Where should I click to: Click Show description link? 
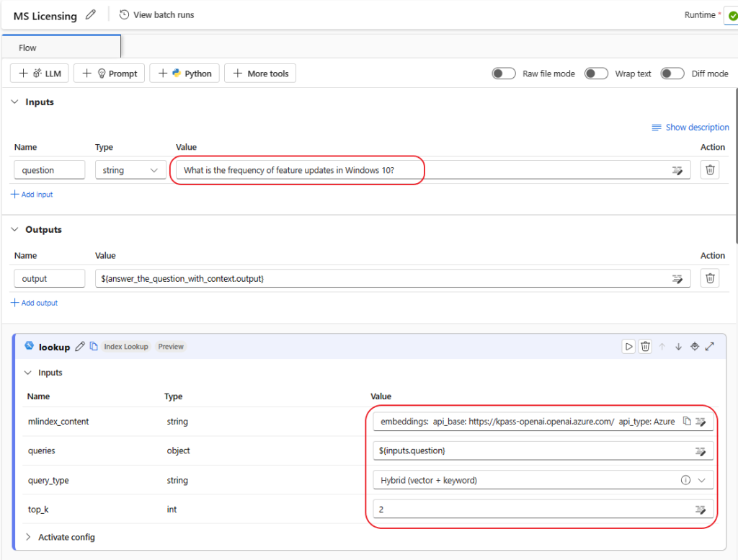point(690,127)
